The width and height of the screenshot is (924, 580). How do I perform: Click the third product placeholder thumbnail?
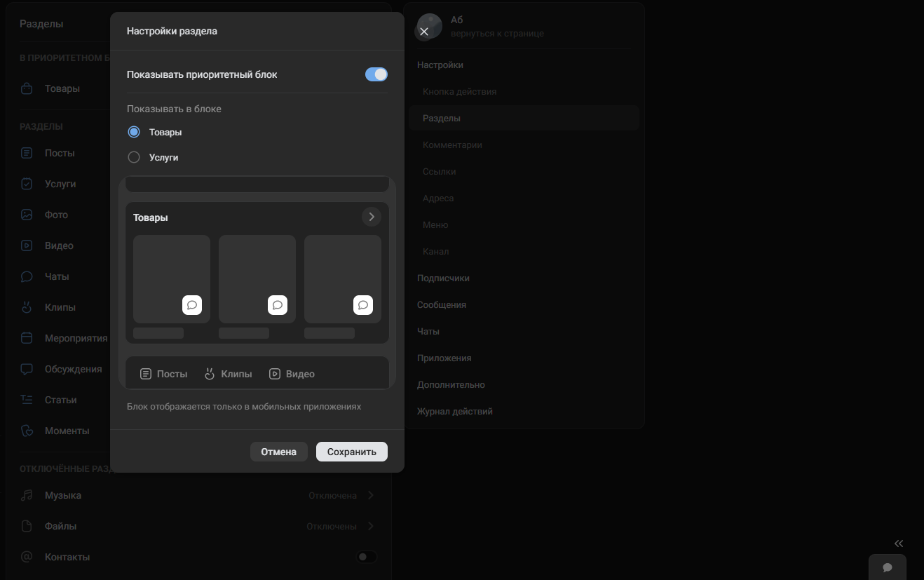click(343, 279)
